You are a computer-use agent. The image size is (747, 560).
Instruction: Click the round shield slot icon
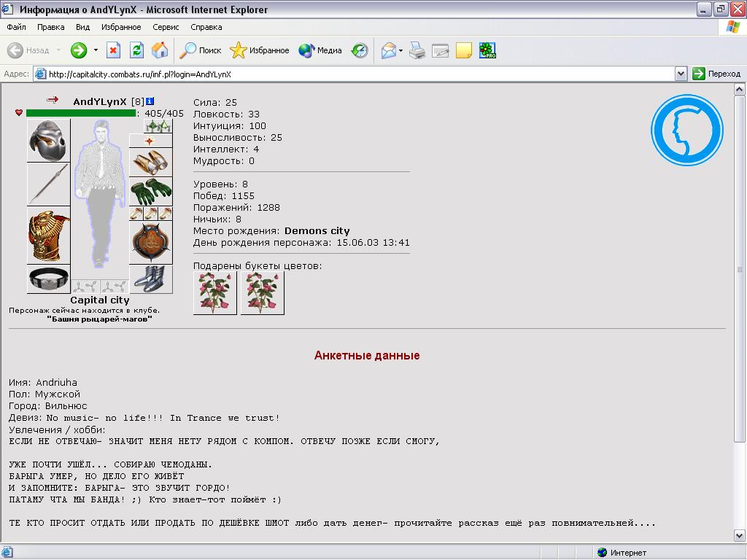(151, 242)
